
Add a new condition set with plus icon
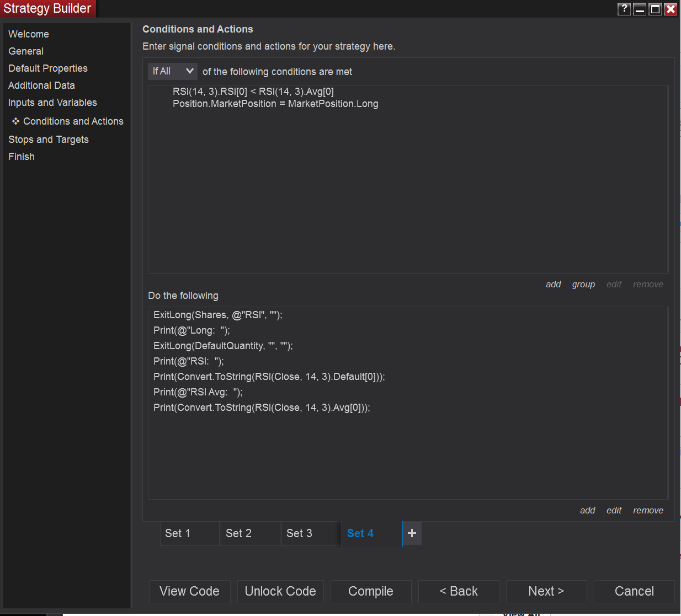click(x=412, y=533)
